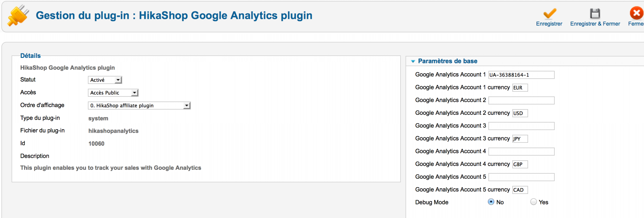Viewport: 644px width, 218px height.
Task: Click the empty Google Analytics Account 3 field
Action: [x=521, y=126]
